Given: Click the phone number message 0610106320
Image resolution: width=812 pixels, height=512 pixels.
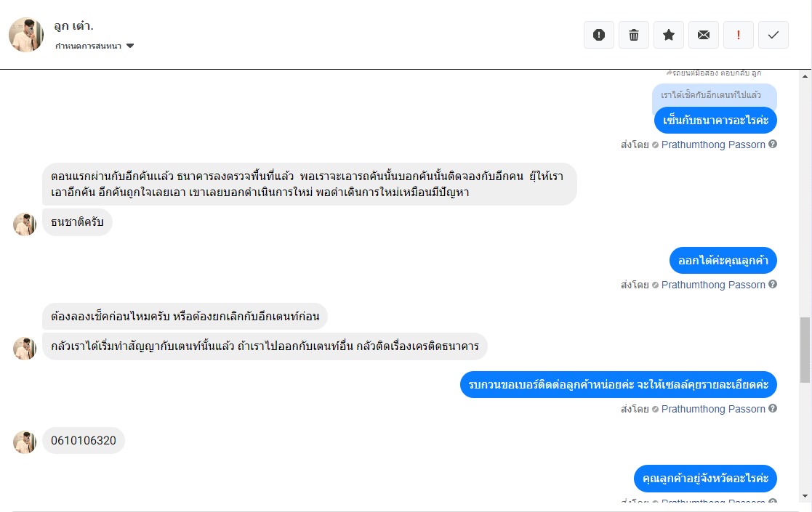Looking at the screenshot, I should [84, 441].
